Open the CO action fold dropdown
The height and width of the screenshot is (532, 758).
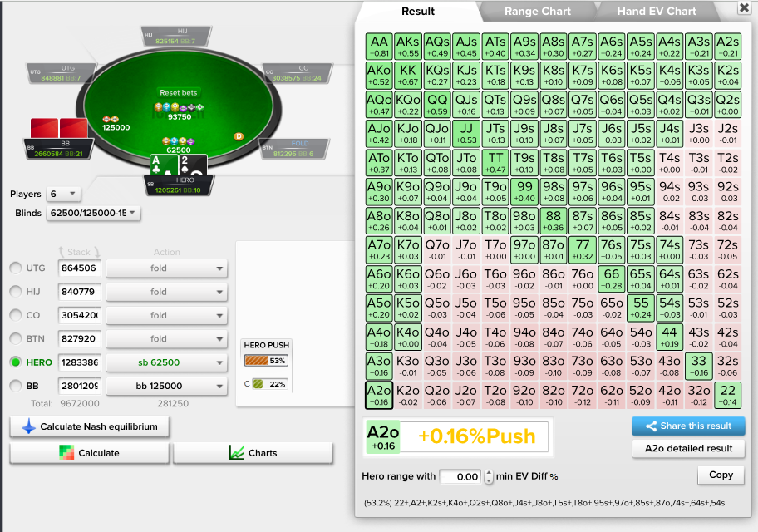[166, 315]
